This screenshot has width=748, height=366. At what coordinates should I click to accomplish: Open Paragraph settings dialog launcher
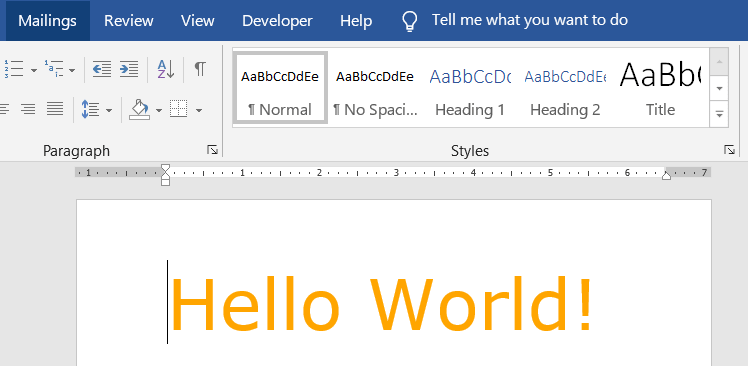pos(212,150)
